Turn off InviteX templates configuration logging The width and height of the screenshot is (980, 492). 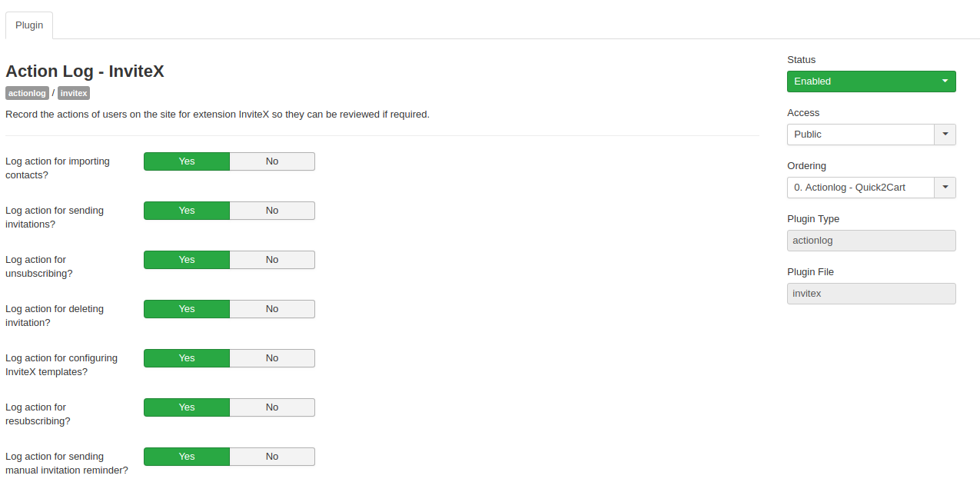[272, 358]
